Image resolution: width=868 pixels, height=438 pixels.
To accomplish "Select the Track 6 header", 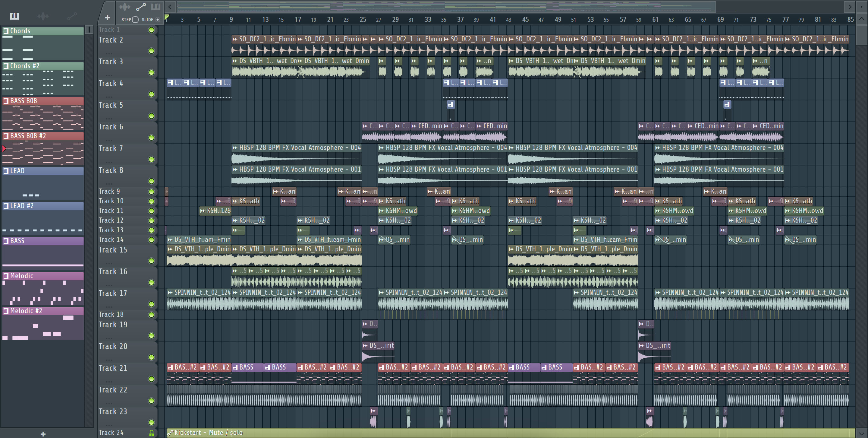I will 127,132.
